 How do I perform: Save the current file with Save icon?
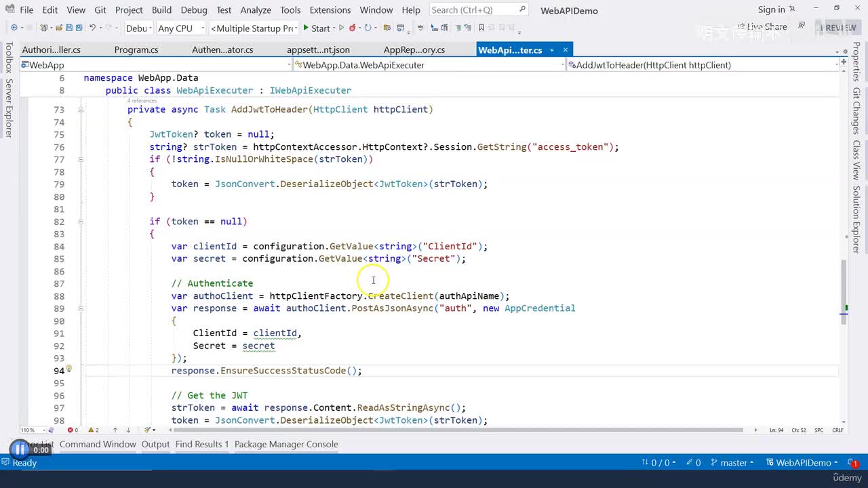(70, 28)
